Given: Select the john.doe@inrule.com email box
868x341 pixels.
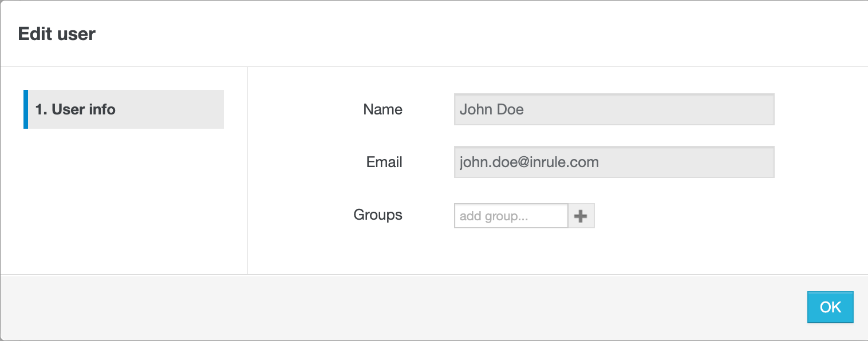Looking at the screenshot, I should [x=614, y=162].
